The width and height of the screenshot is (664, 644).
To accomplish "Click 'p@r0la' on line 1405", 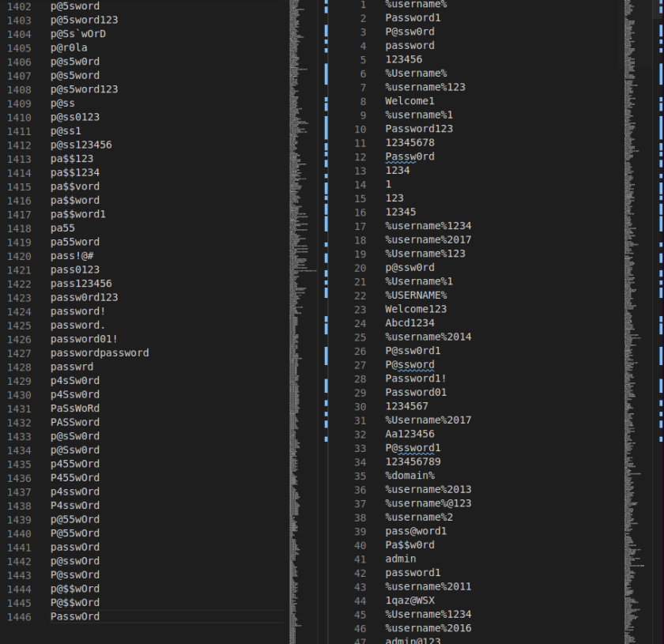I will [x=69, y=48].
